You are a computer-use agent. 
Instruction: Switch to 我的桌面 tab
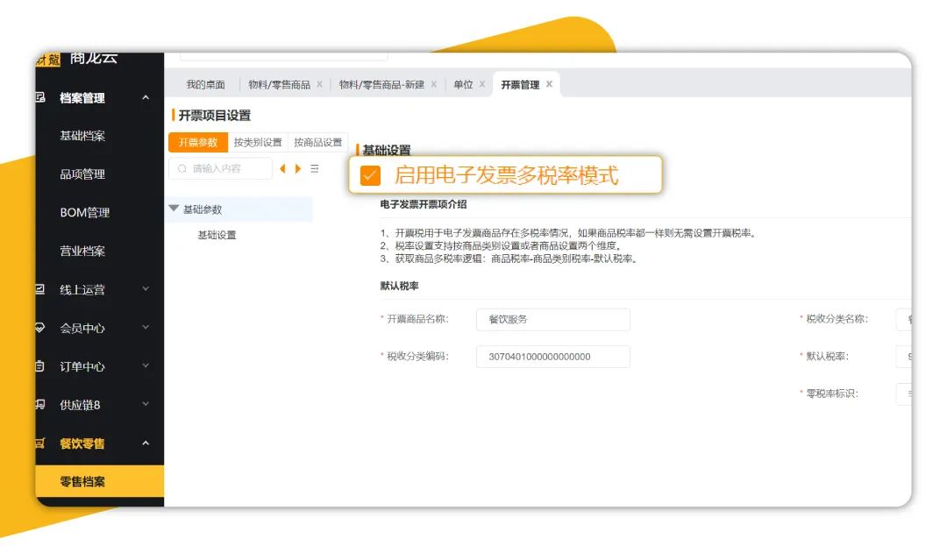coord(205,84)
